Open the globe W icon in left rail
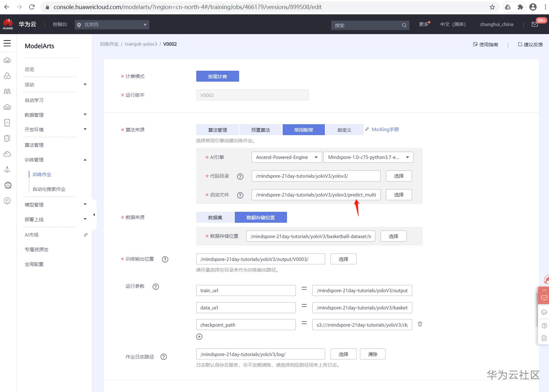549x392 pixels. tap(8, 185)
